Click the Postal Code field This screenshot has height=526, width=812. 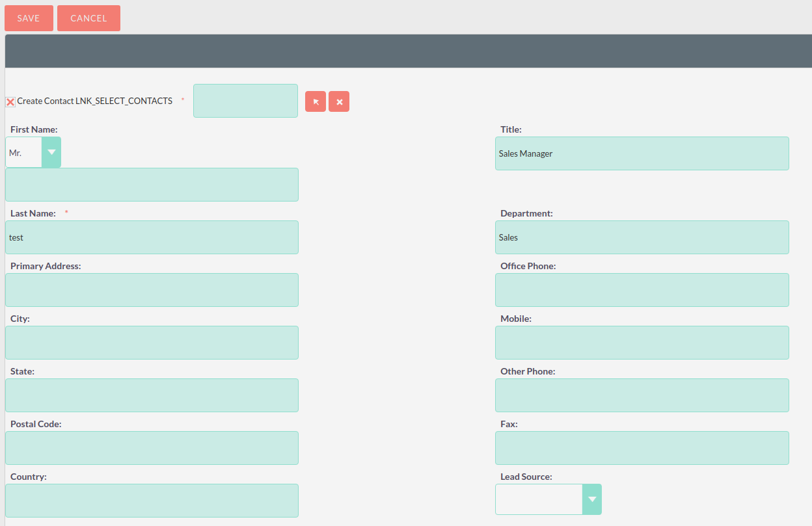coord(152,448)
